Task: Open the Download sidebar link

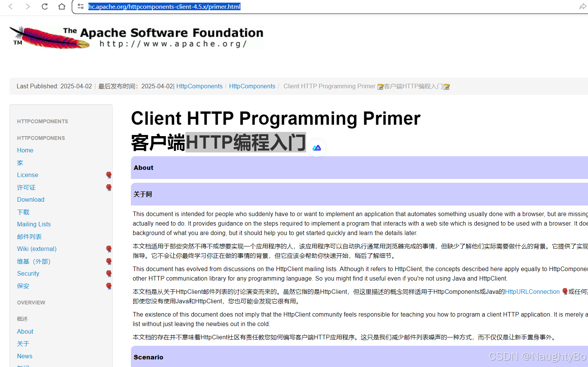Action: pos(31,199)
